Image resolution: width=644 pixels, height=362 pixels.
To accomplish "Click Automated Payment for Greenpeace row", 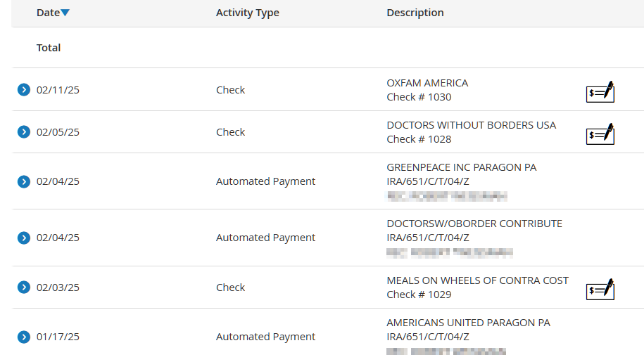I will pos(266,181).
